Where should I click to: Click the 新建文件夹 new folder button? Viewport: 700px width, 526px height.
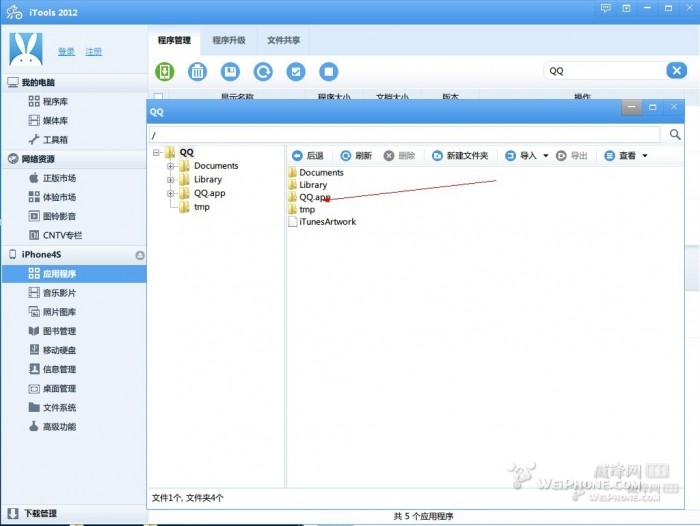pyautogui.click(x=460, y=156)
